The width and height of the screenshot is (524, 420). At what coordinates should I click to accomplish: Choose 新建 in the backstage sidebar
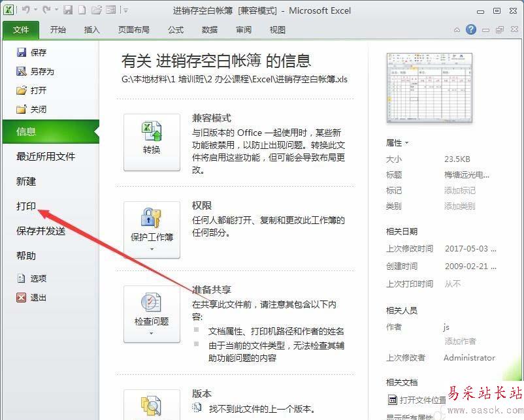[x=26, y=182]
